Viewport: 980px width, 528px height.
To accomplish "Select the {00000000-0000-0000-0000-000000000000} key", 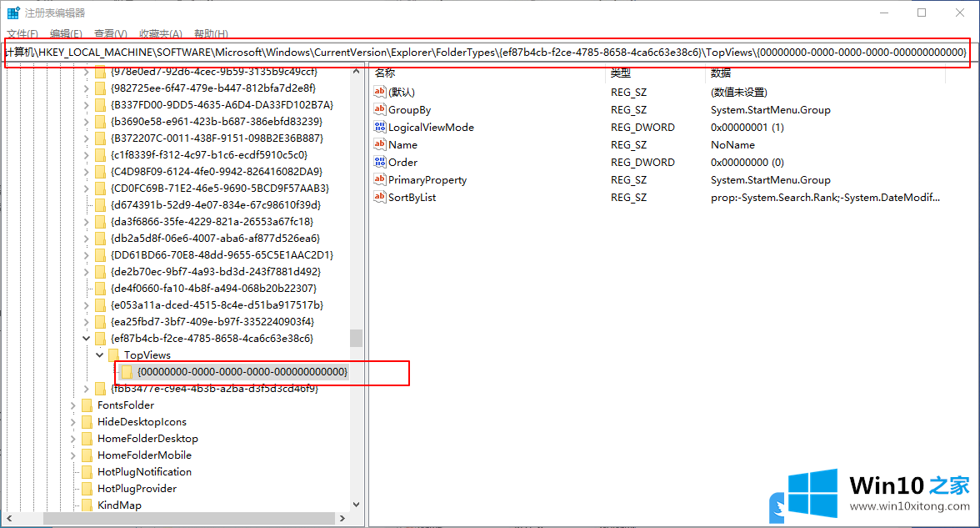I will pyautogui.click(x=242, y=372).
